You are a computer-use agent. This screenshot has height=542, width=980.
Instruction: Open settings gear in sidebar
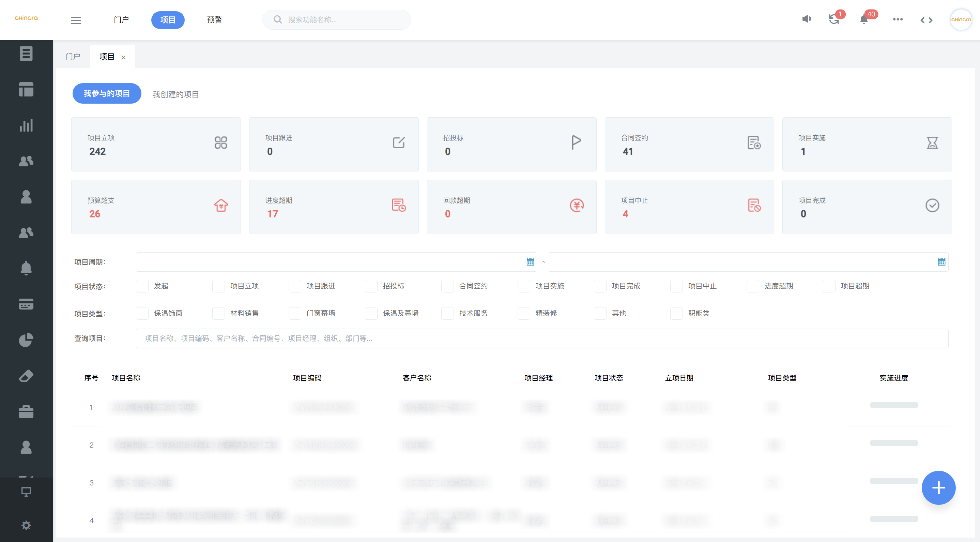click(26, 525)
